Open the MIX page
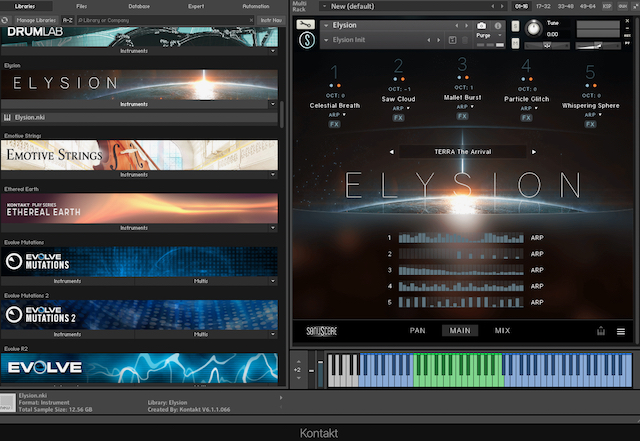This screenshot has width=640, height=441. [x=502, y=331]
